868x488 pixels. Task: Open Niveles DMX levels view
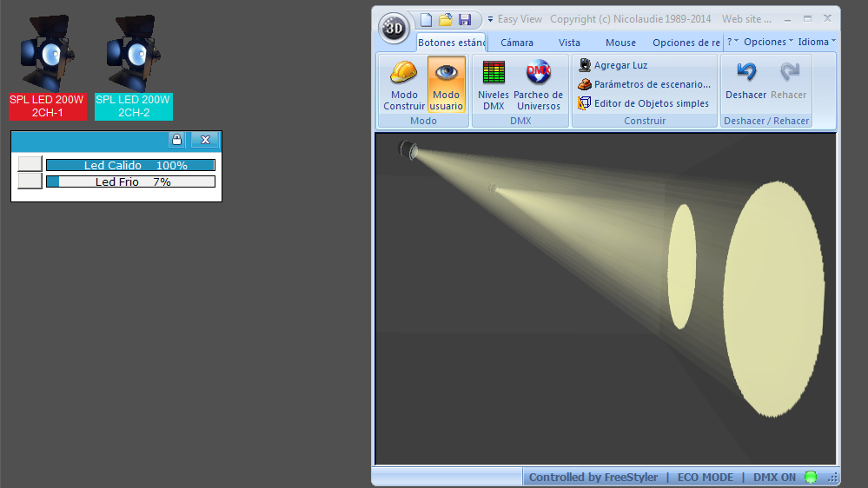click(494, 85)
